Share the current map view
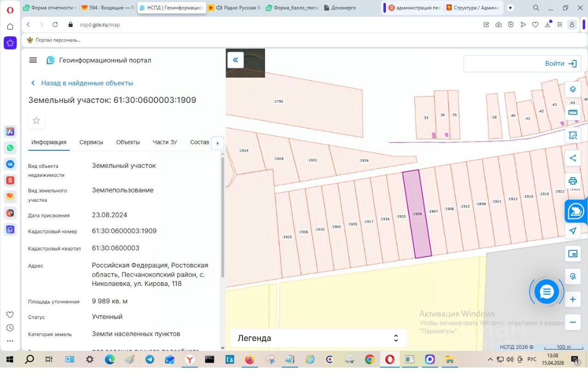 point(572,158)
